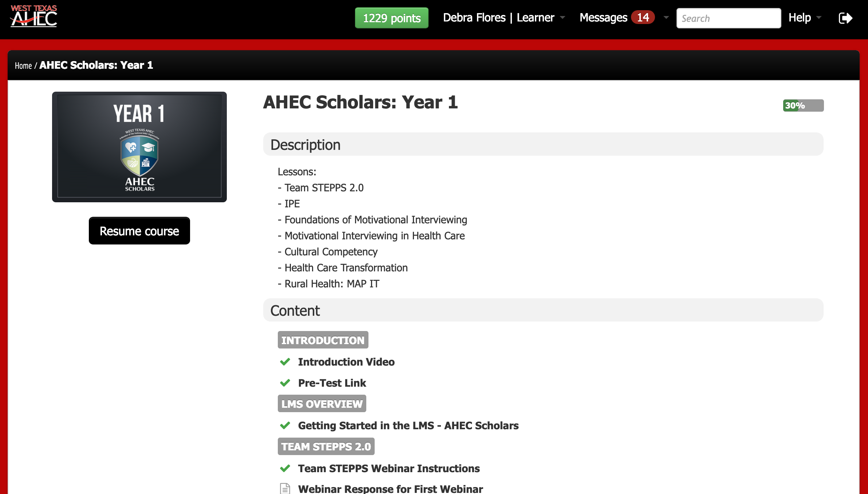Click the logout arrow icon

tap(845, 18)
